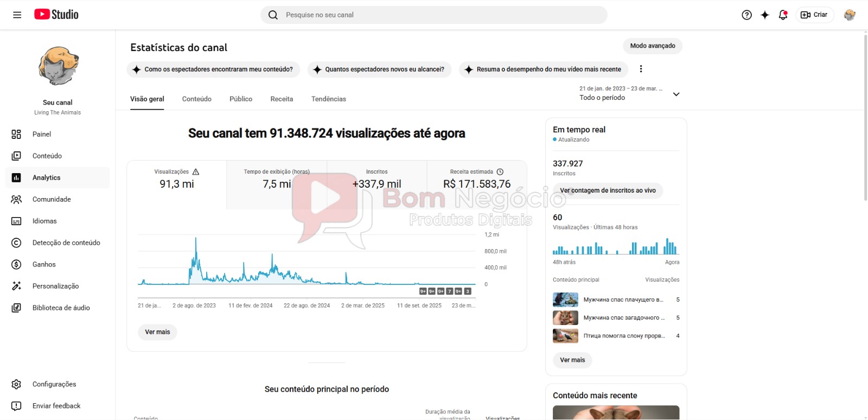Viewport: 868px width, 420px height.
Task: Switch to the Público tab
Action: [x=240, y=99]
